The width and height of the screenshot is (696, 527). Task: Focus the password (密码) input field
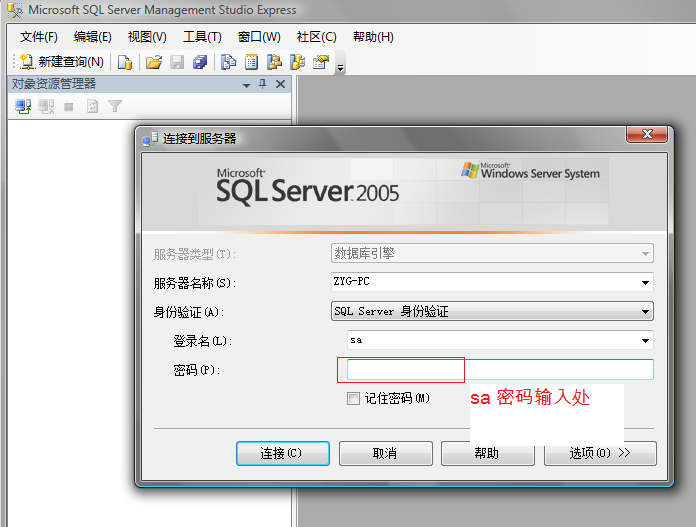[x=500, y=369]
